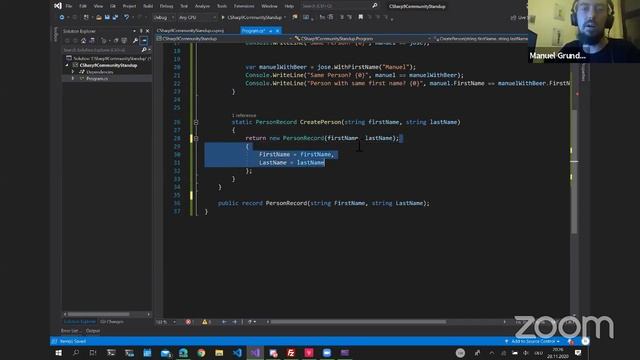
Task: Toggle preview selected items button in Solution Explorer
Action: point(144,40)
